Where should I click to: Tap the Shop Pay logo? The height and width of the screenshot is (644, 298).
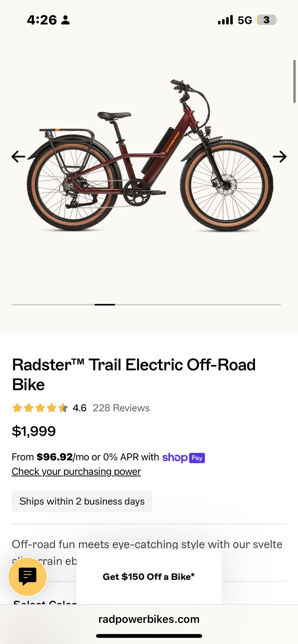[x=183, y=458]
